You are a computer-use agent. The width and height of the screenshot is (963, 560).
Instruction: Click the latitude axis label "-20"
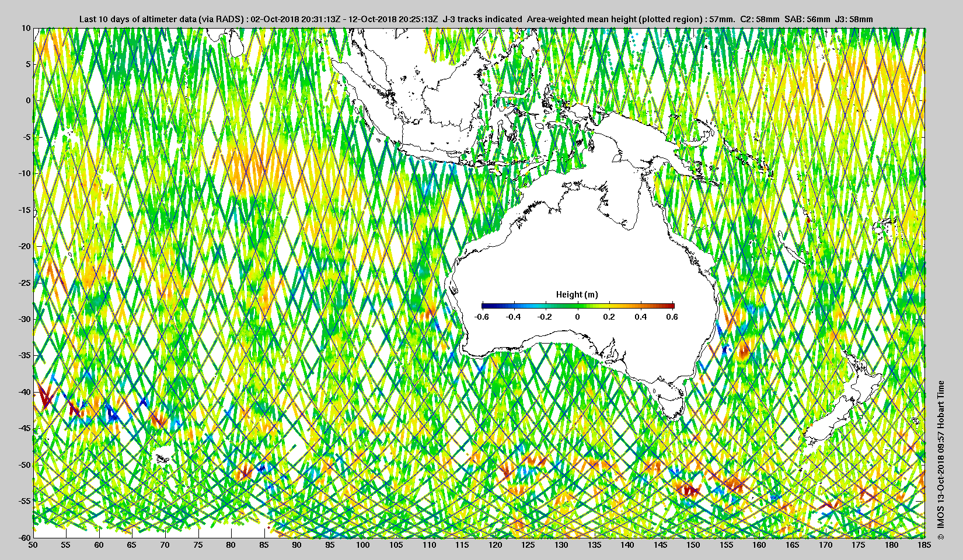tap(25, 246)
